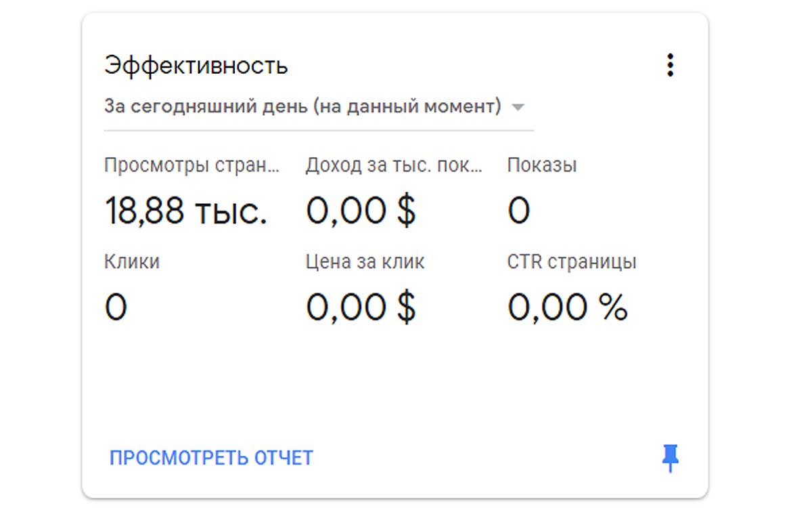Screen dimensions: 812x508
Task: Expand the date range dropdown arrow
Action: (x=518, y=108)
